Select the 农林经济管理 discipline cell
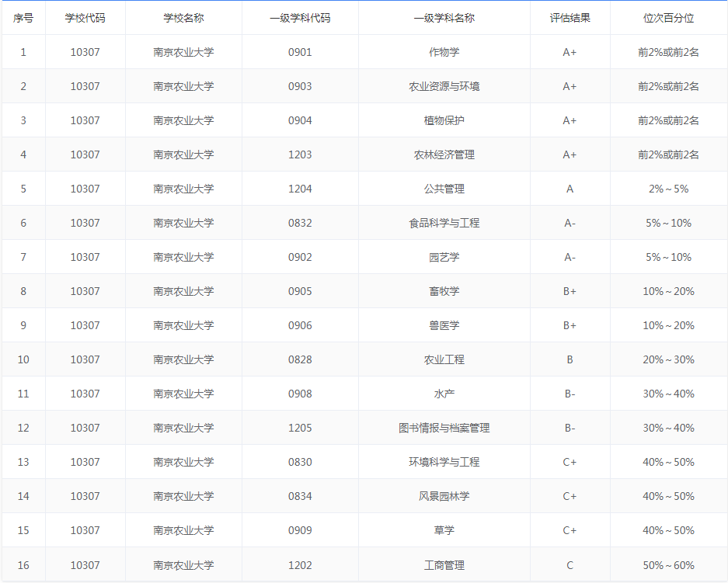 pos(444,154)
